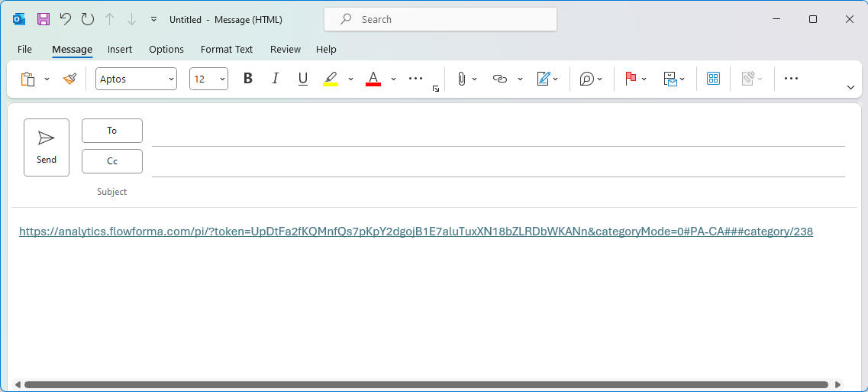Open the Review tab

coord(285,50)
